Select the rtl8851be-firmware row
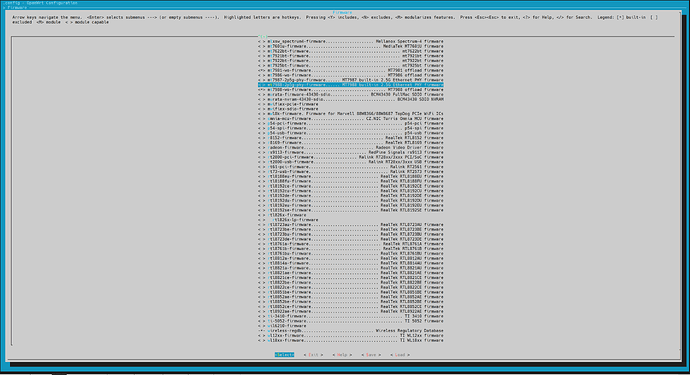Viewport: 690px width, 375px height. click(351, 292)
